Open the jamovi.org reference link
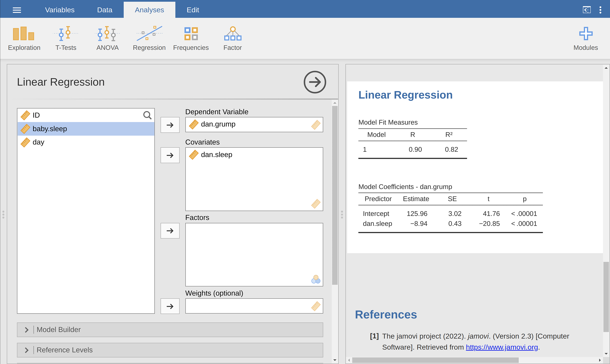 tap(502, 347)
